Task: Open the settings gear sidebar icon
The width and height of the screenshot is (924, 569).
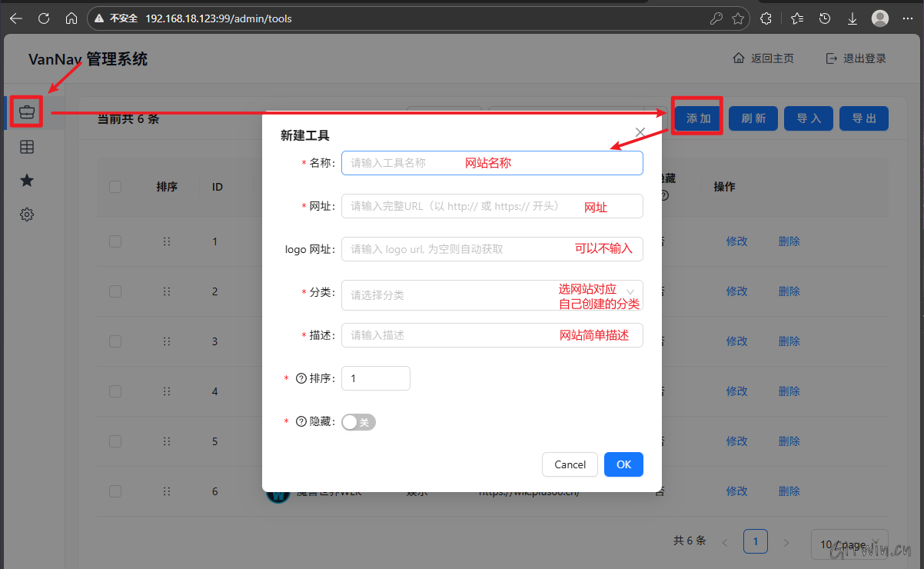Action: pos(27,215)
